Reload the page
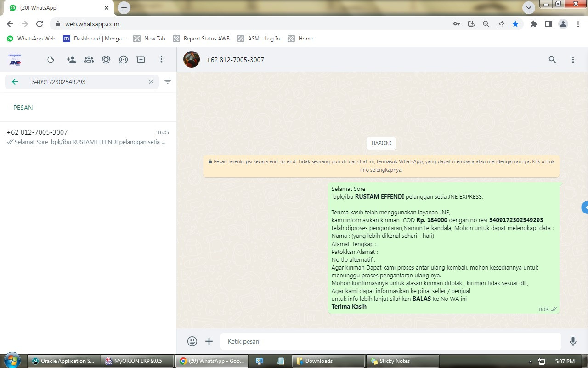 coord(40,24)
